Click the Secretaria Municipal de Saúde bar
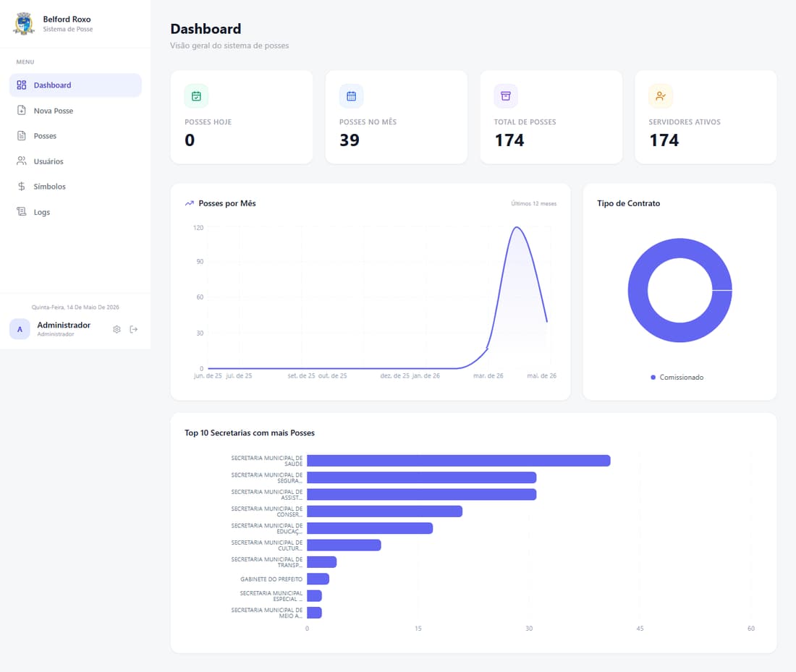 [458, 460]
